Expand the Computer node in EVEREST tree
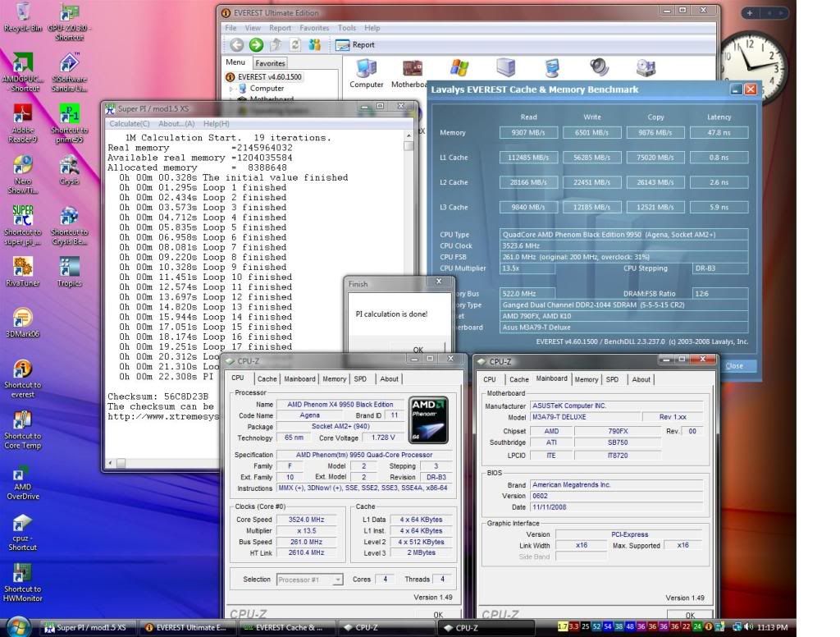Viewport: 840px width, 637px height. (x=232, y=89)
